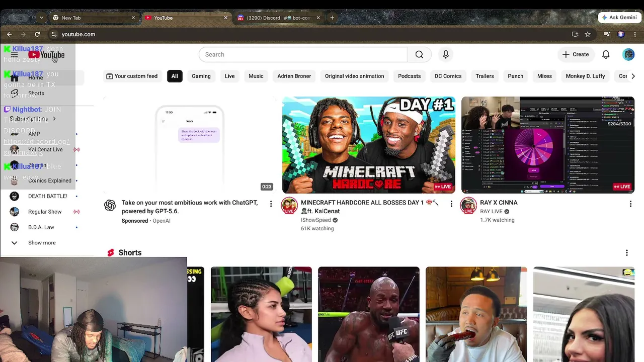Open the Minecraft Hardcore live thumbnail
The image size is (644, 362).
point(369,145)
